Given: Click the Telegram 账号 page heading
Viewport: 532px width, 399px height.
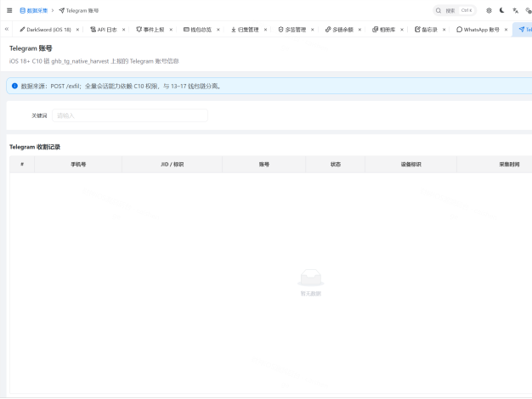Looking at the screenshot, I should point(31,48).
